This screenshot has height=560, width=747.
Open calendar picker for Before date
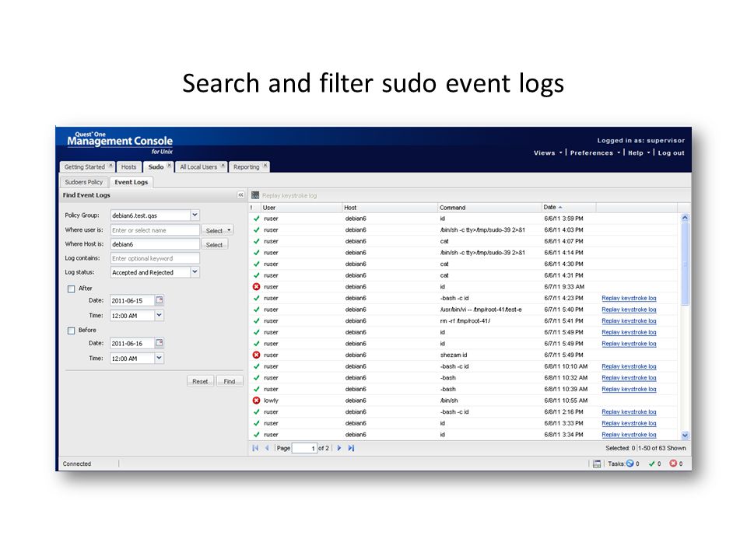pyautogui.click(x=159, y=343)
